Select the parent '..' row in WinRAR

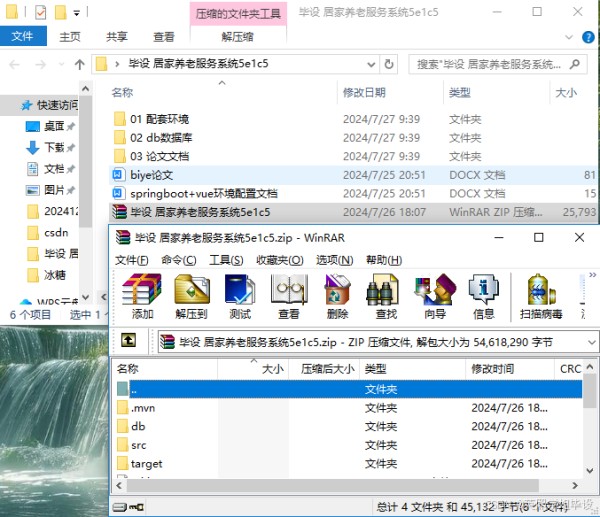coord(349,389)
